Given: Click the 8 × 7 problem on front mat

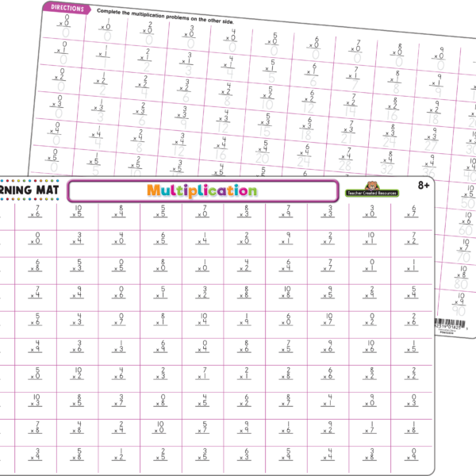Looking at the screenshot, I should click(286, 401).
